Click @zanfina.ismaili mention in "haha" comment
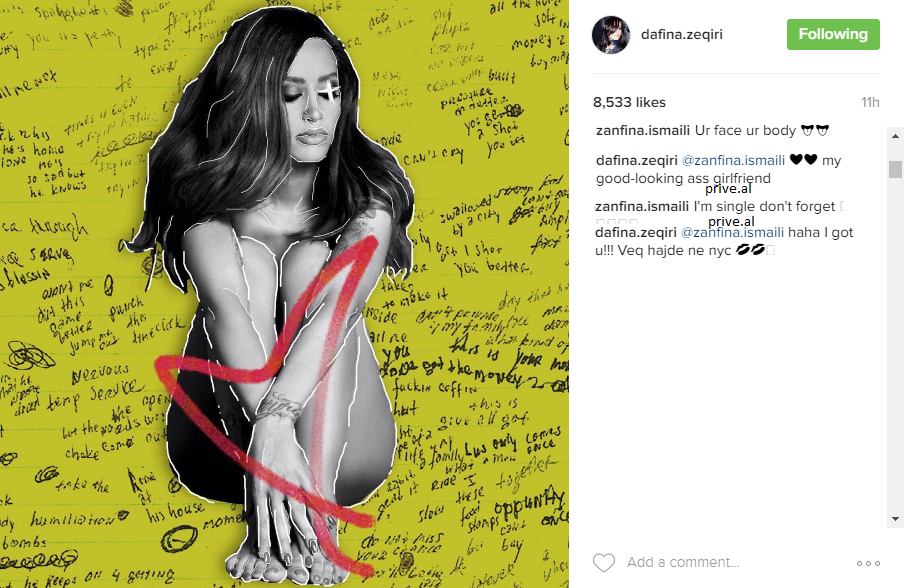 (x=732, y=232)
